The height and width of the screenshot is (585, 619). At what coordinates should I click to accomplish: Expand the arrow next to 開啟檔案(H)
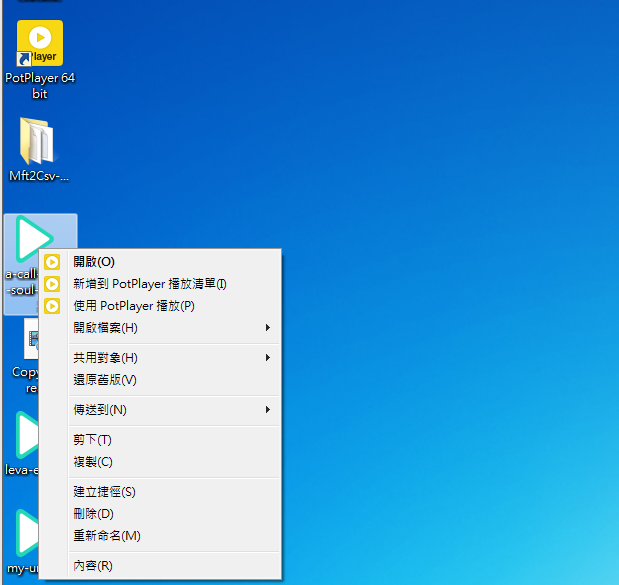tap(268, 328)
